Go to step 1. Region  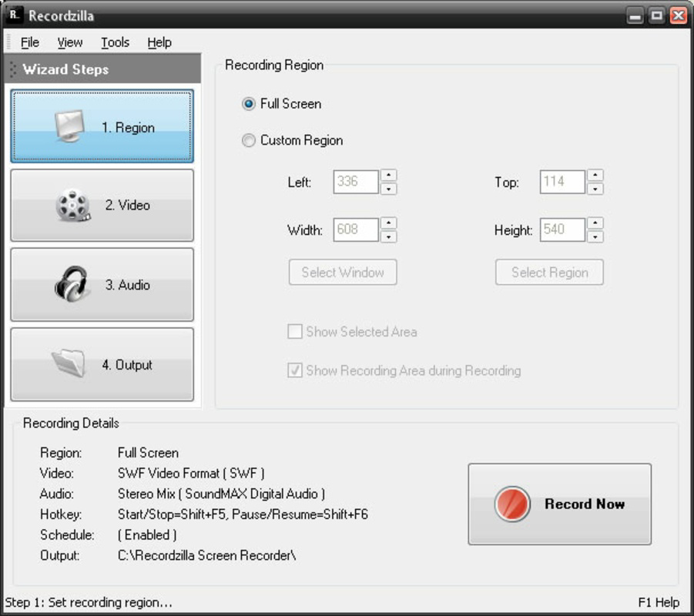point(102,126)
